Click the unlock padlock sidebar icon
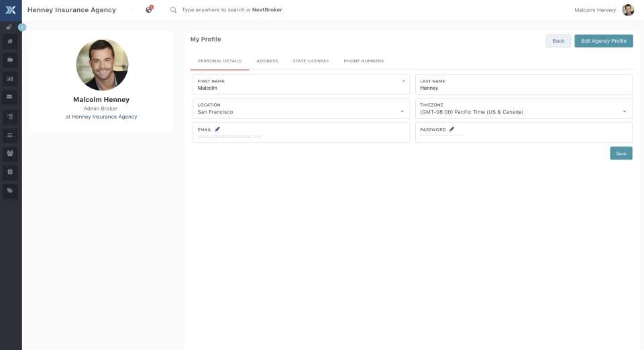The height and width of the screenshot is (350, 644). pos(9,27)
